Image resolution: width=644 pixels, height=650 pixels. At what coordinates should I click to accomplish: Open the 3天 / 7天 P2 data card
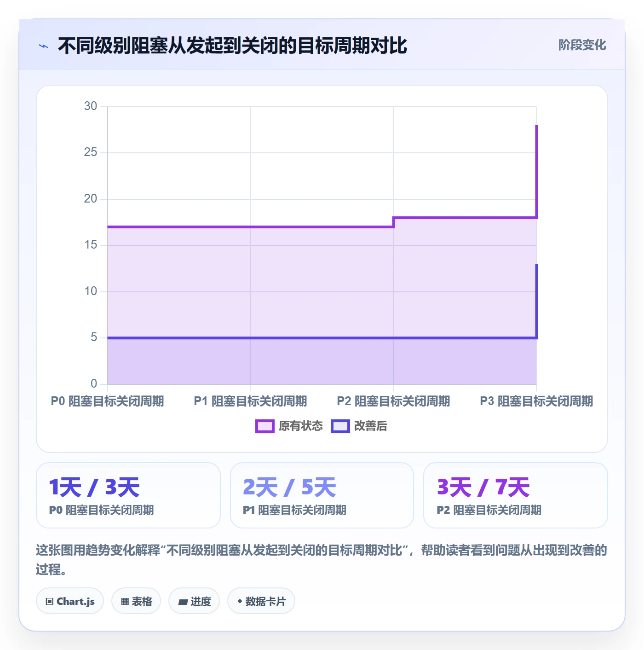pos(516,495)
